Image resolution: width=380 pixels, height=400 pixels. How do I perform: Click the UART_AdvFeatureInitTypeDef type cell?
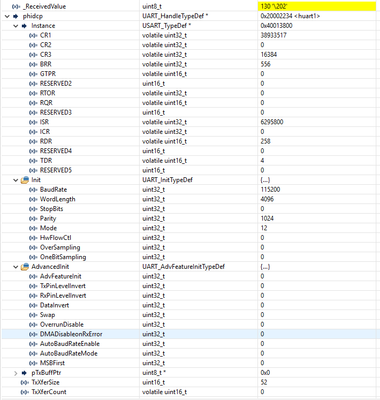pos(184,267)
